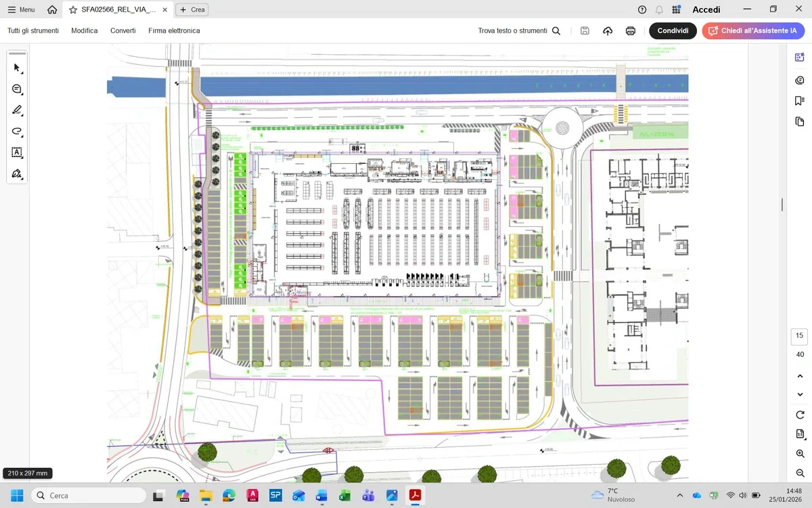Click the current page number 15 field
The image size is (812, 508).
(x=800, y=335)
